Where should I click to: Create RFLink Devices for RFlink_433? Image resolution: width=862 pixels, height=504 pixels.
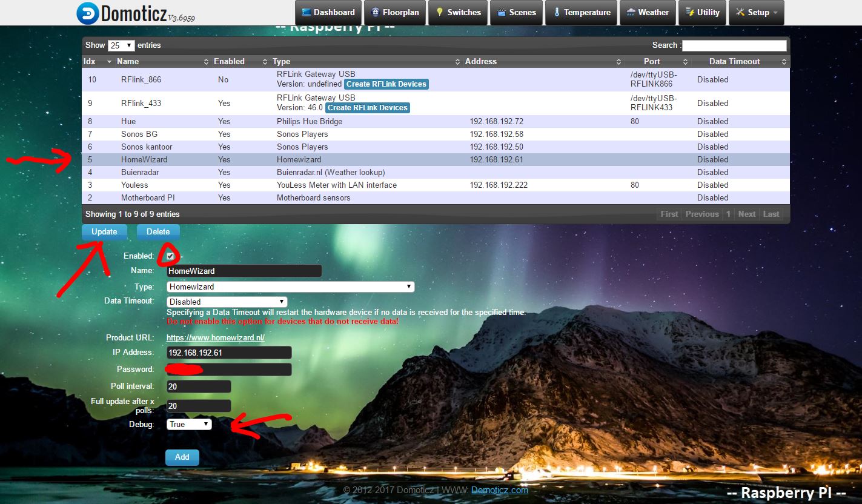tap(368, 108)
